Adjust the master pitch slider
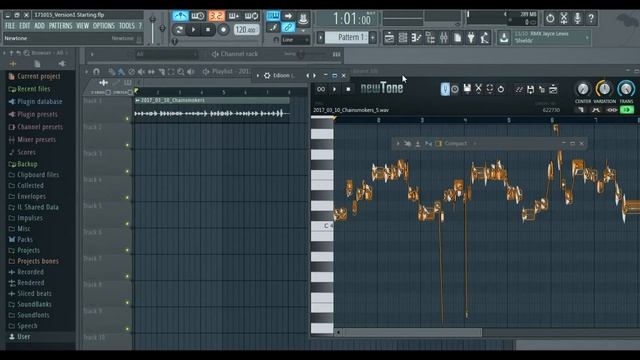This screenshot has width=640, height=360. (162, 29)
